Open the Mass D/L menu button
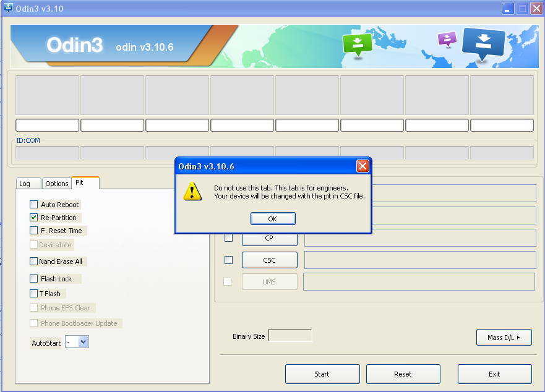 click(x=504, y=338)
